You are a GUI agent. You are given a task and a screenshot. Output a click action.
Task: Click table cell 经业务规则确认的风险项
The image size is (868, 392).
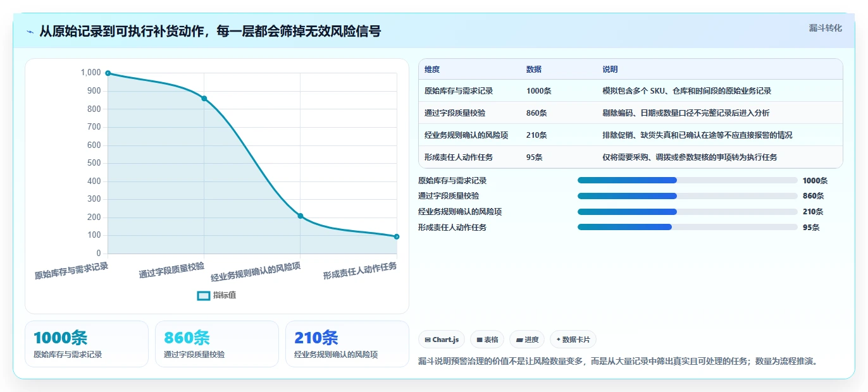(x=466, y=135)
